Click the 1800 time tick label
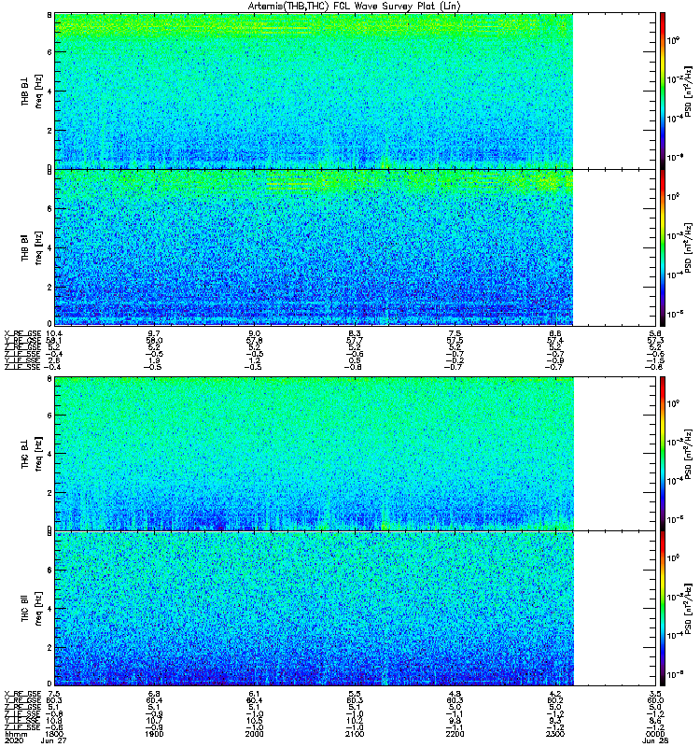The height and width of the screenshot is (747, 700). [x=55, y=734]
